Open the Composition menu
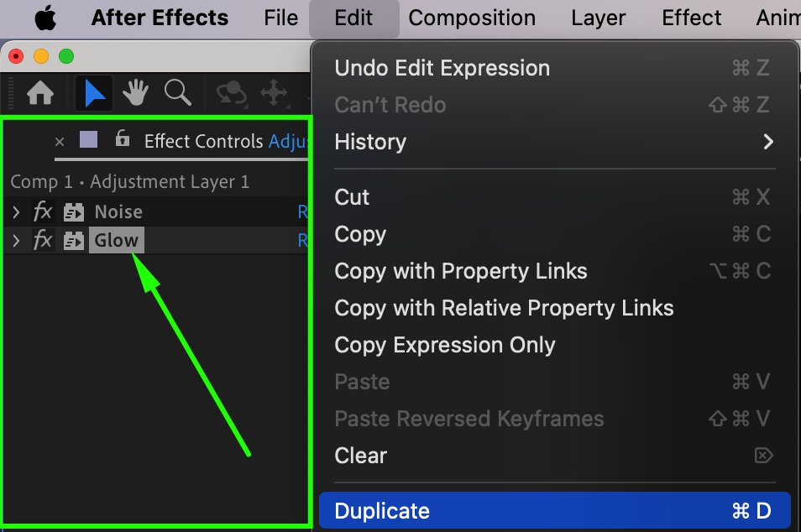The height and width of the screenshot is (532, 801). [x=472, y=18]
